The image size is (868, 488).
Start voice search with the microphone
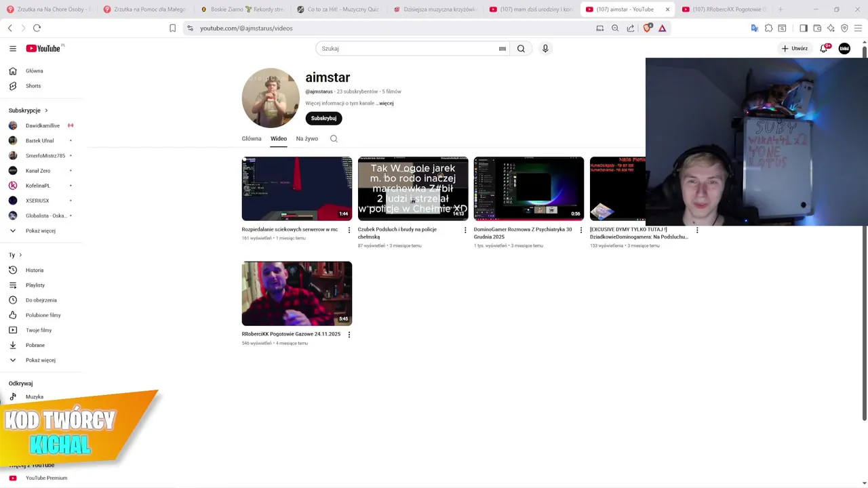tap(545, 48)
